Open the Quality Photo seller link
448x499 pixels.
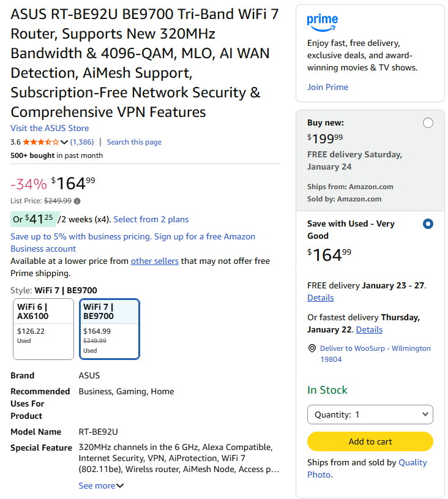412,463
